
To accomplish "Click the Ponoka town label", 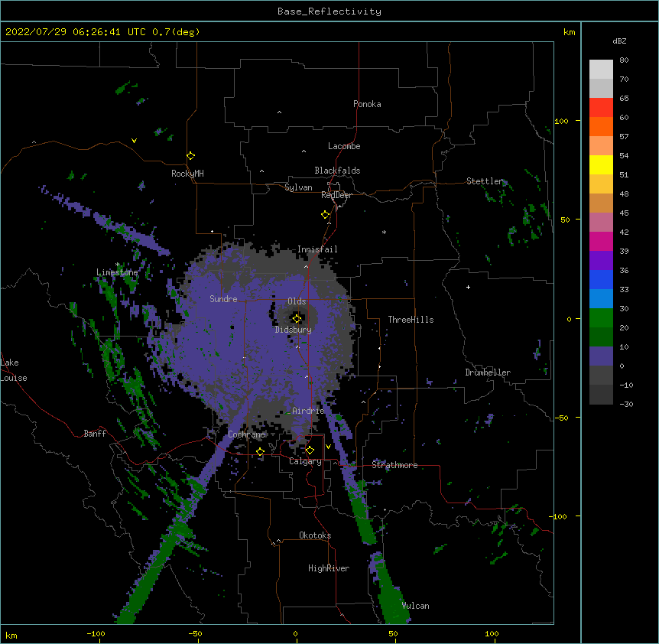I will 367,104.
